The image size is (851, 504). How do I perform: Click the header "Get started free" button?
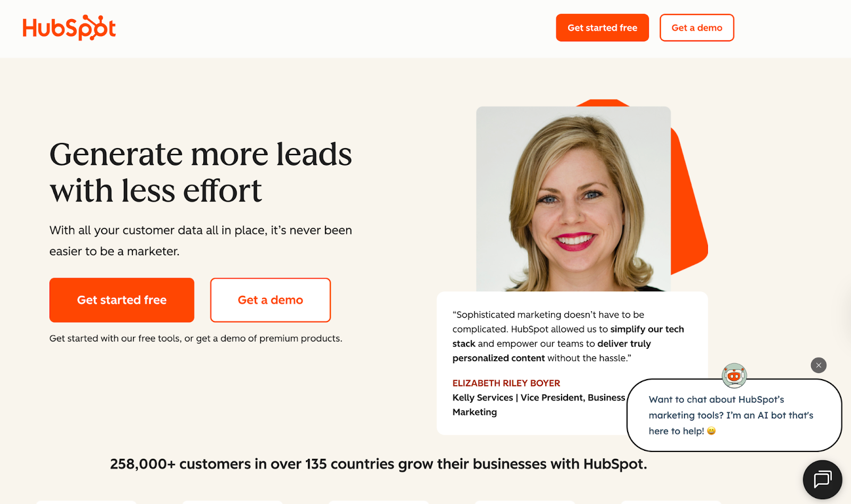coord(602,28)
